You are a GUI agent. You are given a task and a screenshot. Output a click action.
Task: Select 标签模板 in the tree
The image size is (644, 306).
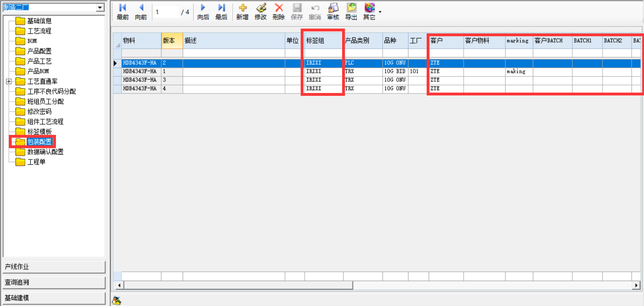click(x=39, y=132)
